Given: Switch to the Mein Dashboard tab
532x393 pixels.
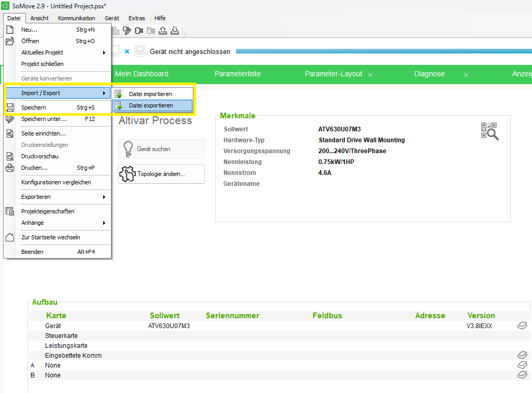Looking at the screenshot, I should click(x=142, y=74).
